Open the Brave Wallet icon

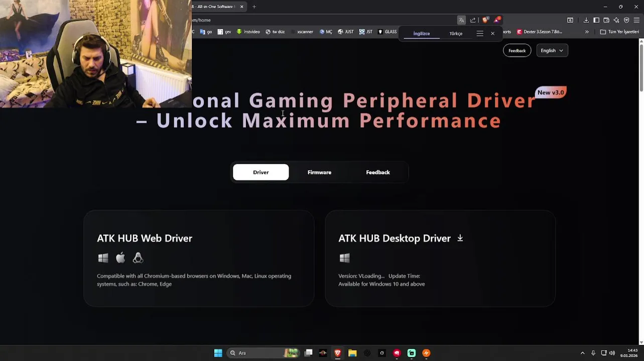click(x=606, y=20)
